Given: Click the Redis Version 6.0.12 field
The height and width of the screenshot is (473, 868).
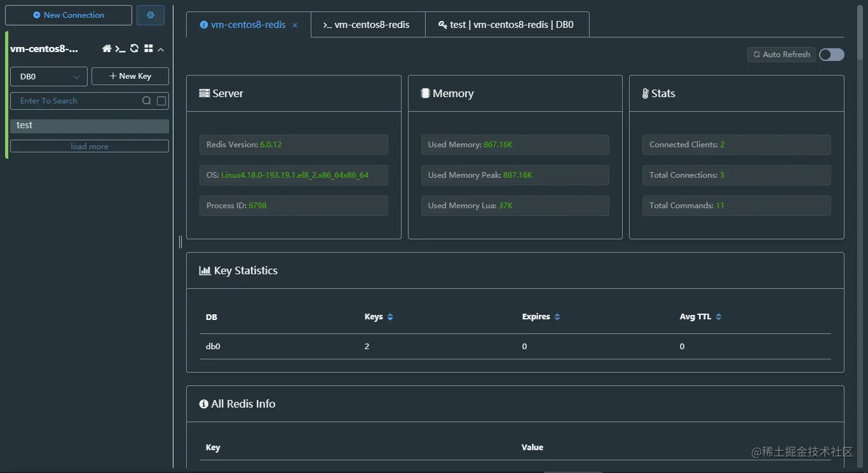Looking at the screenshot, I should point(294,145).
